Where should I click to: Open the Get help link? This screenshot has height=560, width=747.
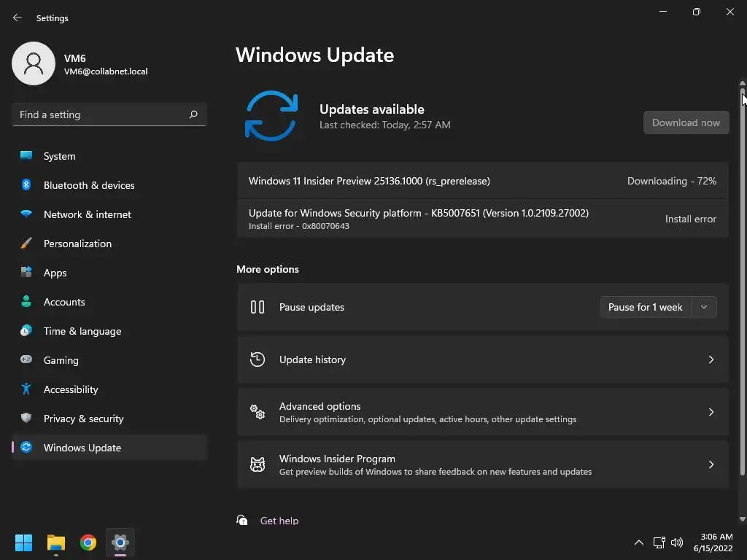[279, 521]
